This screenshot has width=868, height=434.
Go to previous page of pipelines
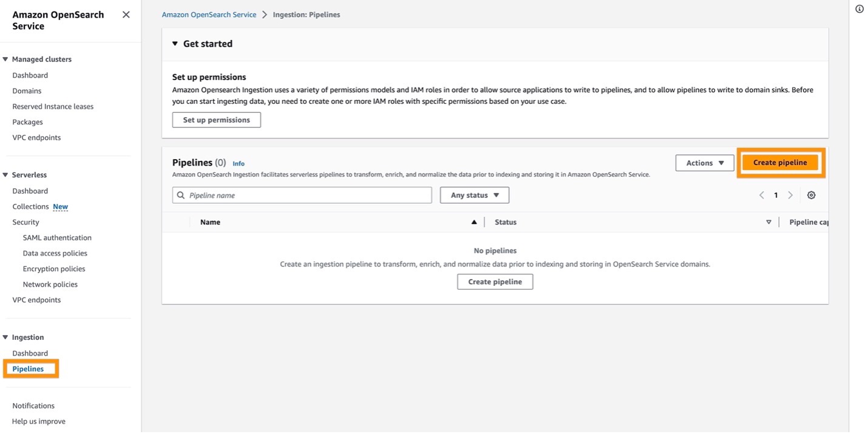[x=762, y=195]
